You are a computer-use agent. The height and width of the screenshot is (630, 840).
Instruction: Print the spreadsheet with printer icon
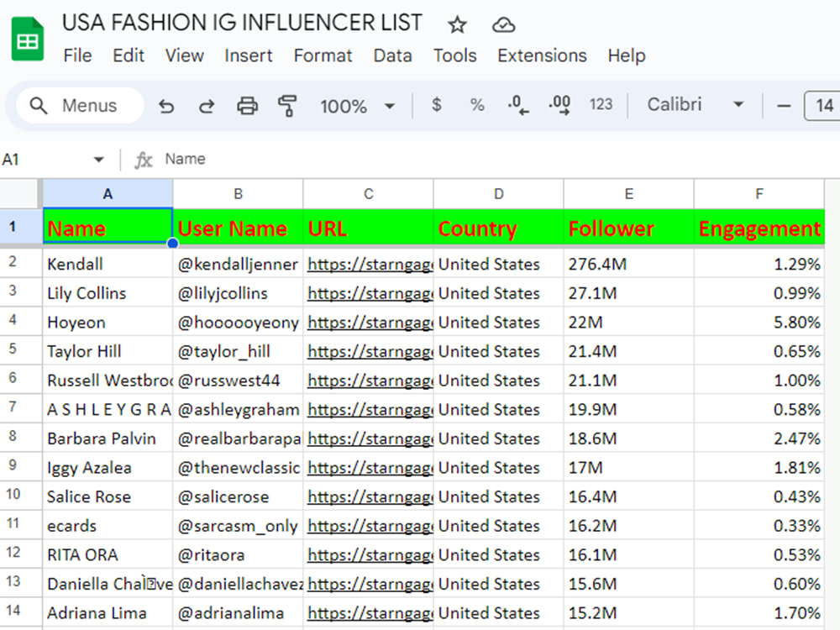[x=247, y=106]
